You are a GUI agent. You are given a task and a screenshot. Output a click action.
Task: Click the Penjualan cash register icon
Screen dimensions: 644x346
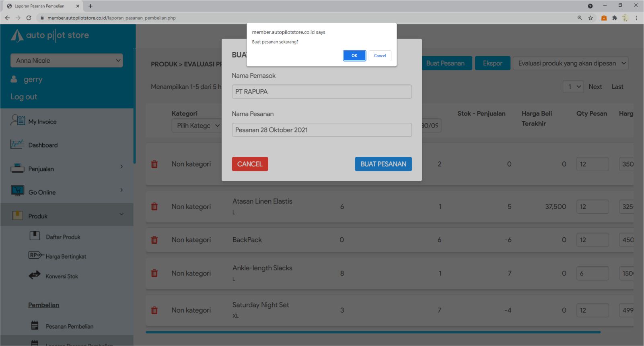point(17,169)
